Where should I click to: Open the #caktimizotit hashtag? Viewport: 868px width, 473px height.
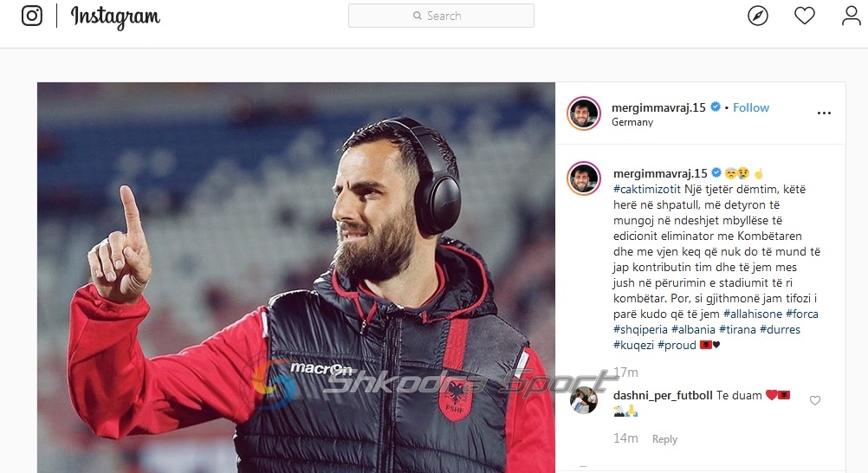pyautogui.click(x=646, y=190)
